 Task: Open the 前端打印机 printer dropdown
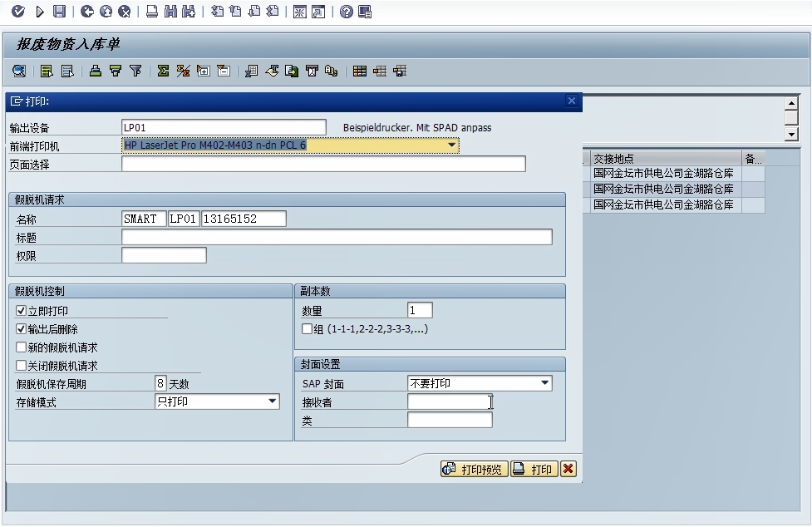click(x=452, y=145)
